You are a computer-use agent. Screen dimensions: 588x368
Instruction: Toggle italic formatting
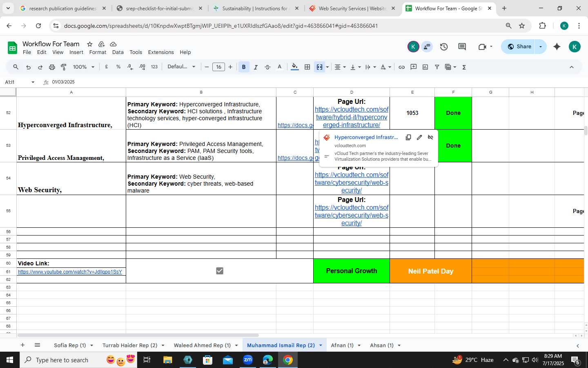(x=256, y=67)
